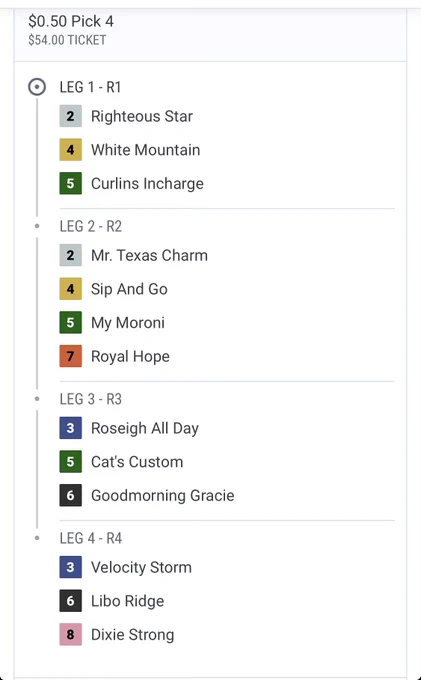Select the LEG 2 - R2 heading
The width and height of the screenshot is (421, 680).
[x=91, y=226]
